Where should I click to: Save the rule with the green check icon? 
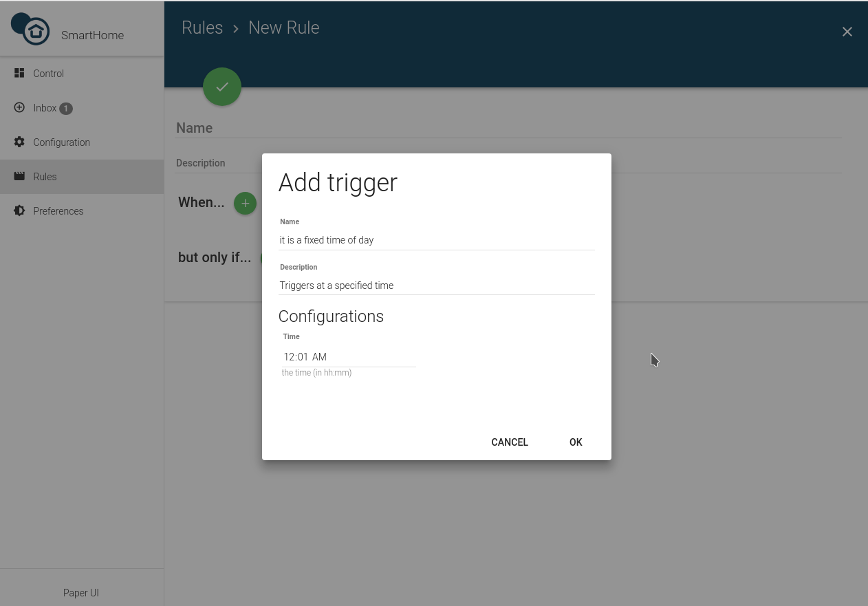tap(221, 87)
